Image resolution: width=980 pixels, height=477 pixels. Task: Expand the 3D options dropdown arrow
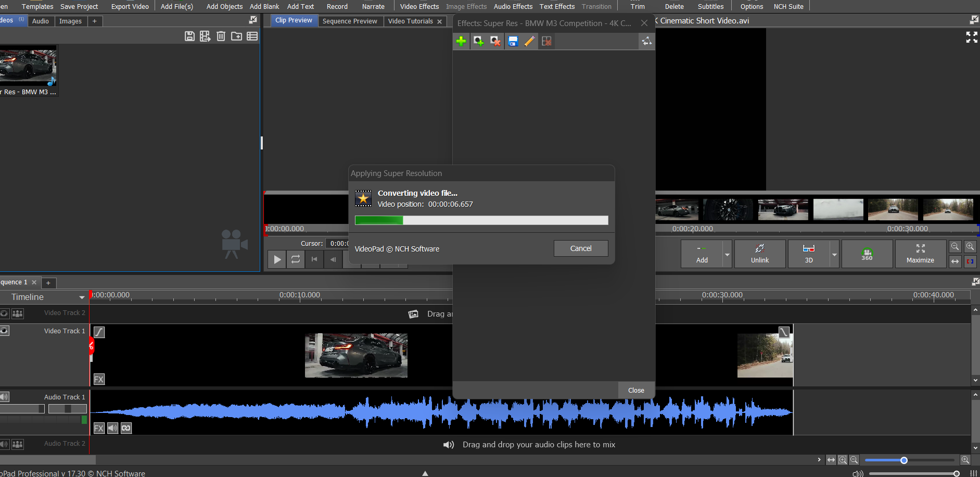[834, 255]
